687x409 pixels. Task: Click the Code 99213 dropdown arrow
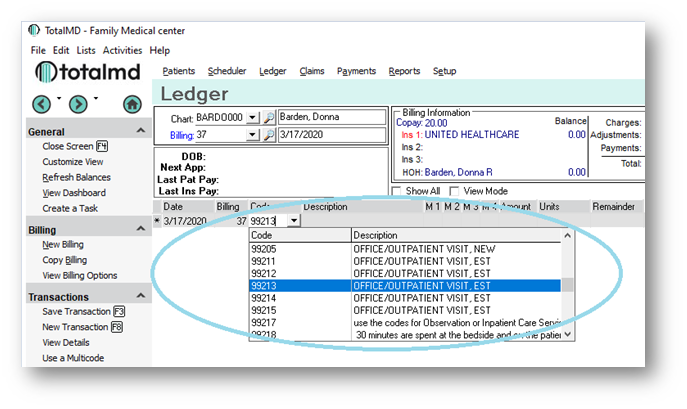point(292,221)
